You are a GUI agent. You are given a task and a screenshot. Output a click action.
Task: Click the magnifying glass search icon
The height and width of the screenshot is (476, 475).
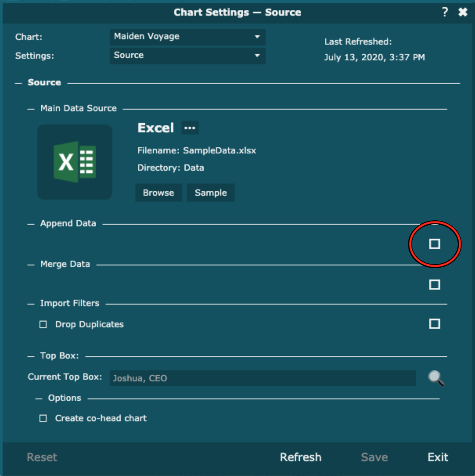pos(436,378)
